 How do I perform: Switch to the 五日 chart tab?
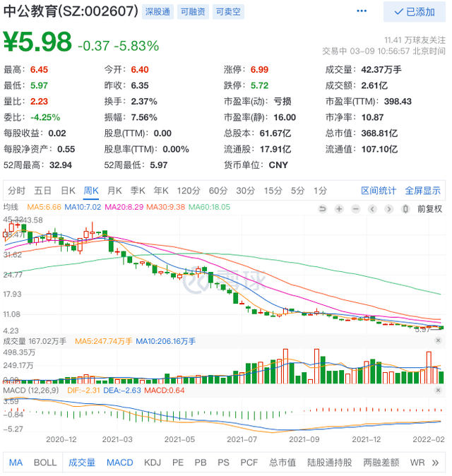point(43,191)
